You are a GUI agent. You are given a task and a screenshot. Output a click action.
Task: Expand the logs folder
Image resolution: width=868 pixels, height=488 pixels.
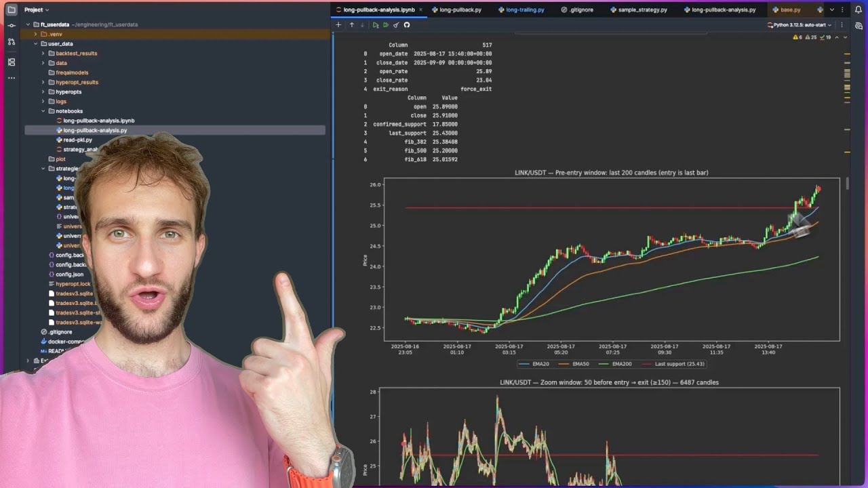pos(43,102)
